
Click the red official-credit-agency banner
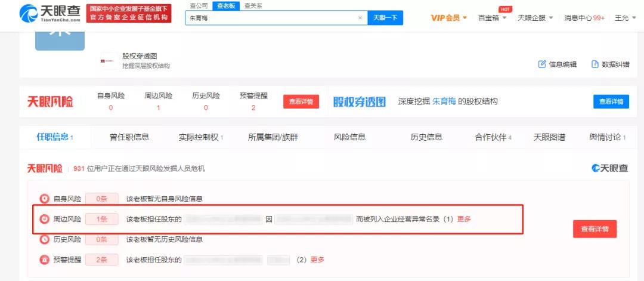[x=129, y=14]
